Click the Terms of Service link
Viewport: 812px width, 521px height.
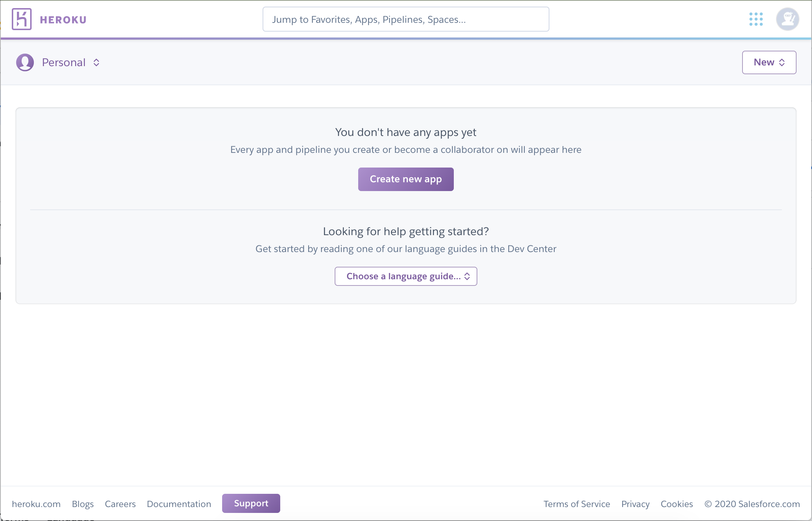pos(577,503)
